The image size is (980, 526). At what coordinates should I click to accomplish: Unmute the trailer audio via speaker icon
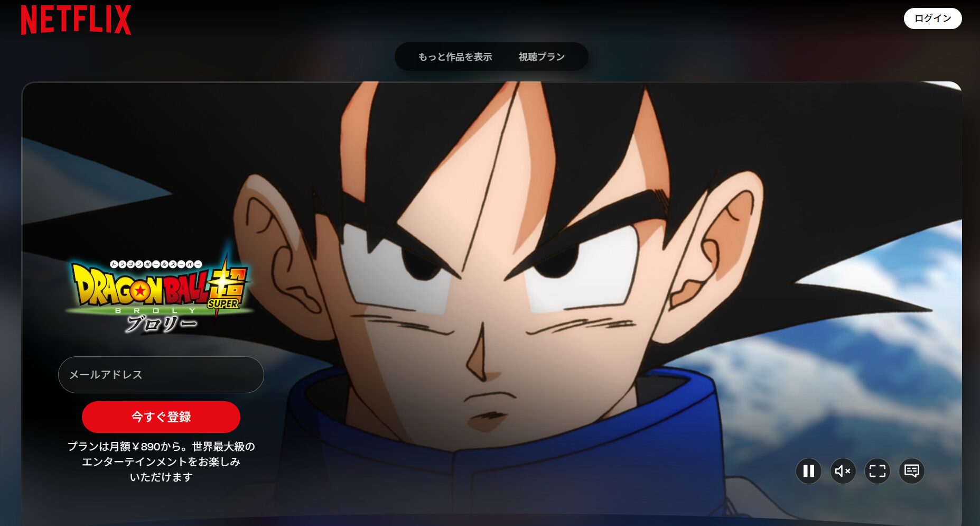pos(843,471)
